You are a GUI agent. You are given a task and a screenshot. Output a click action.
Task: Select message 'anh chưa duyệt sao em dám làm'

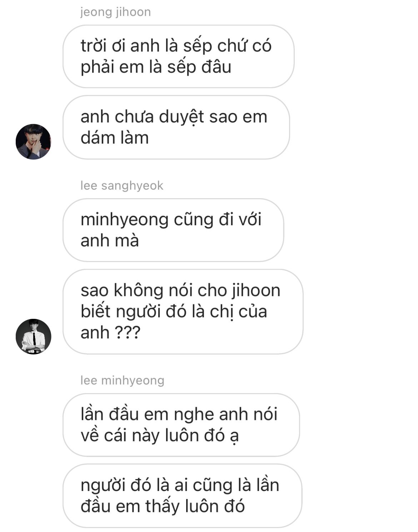tap(176, 127)
